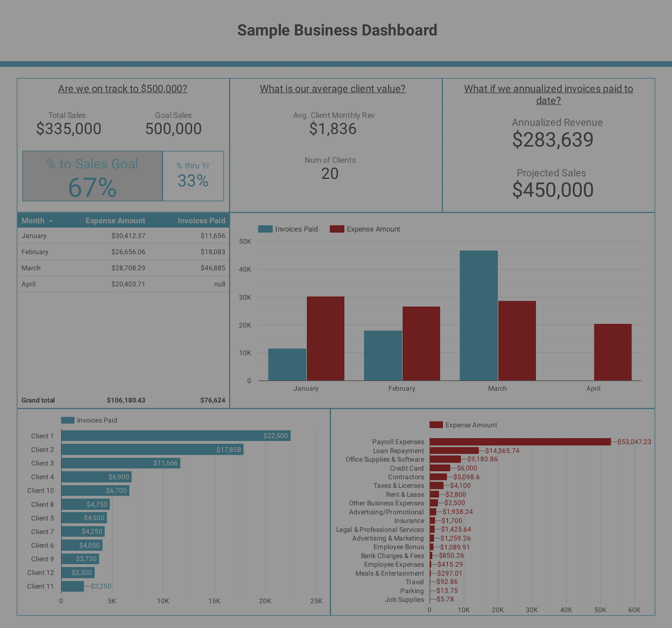
Task: Click the Rent & Lease category label
Action: click(405, 495)
